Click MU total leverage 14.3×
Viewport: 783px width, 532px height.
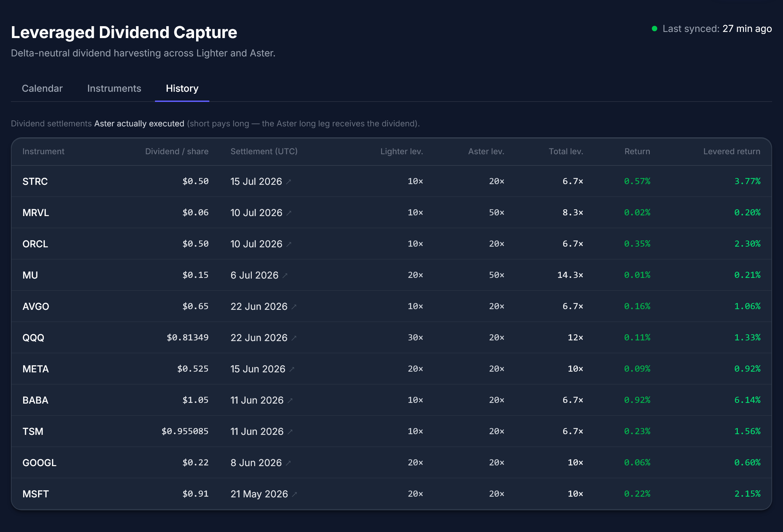point(570,275)
